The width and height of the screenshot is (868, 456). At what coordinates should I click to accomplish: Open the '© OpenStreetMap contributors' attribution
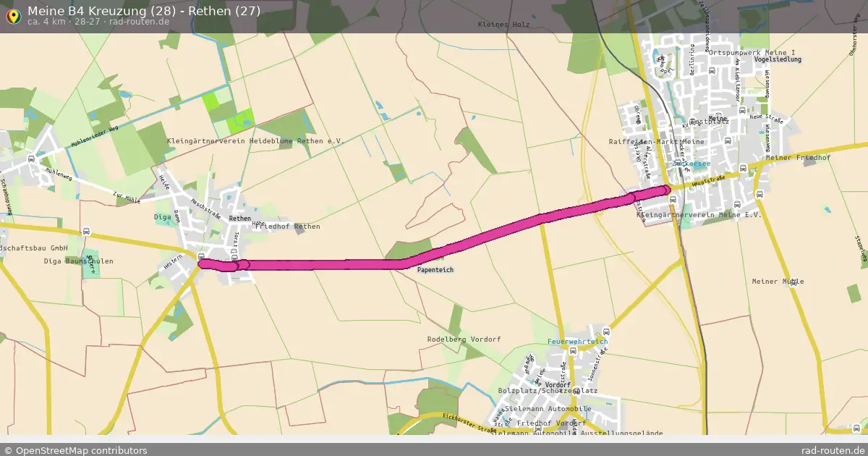point(76,450)
